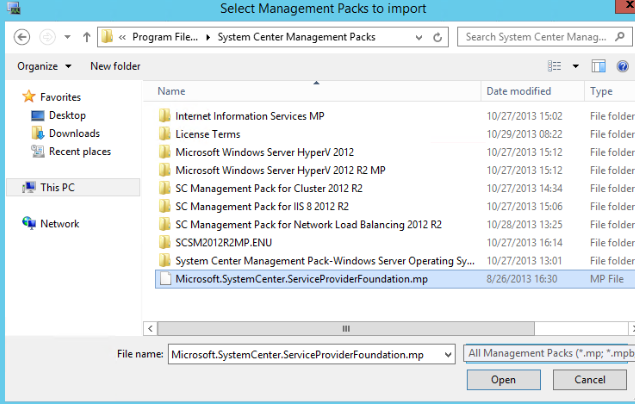
Task: Select This PC in navigation pane
Action: pyautogui.click(x=57, y=187)
